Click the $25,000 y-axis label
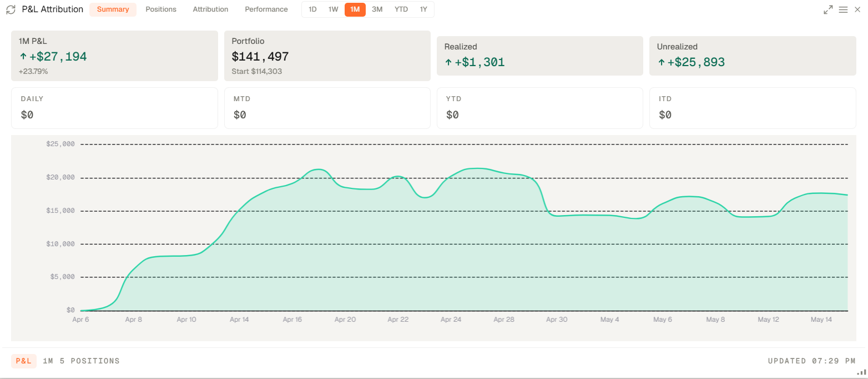Viewport: 868px width, 379px height. [61, 144]
